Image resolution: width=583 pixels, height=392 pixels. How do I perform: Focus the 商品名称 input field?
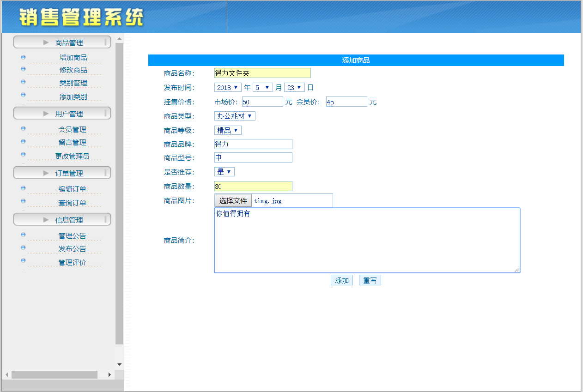point(262,73)
